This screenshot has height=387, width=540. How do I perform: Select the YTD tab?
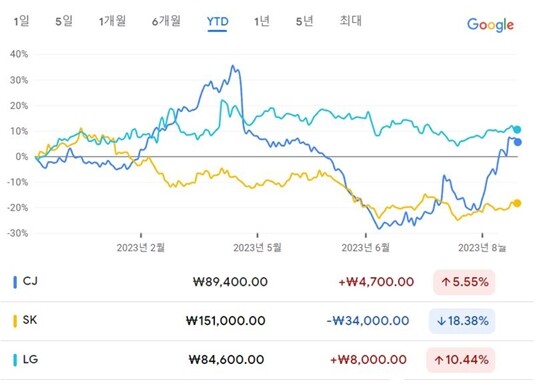tap(217, 22)
